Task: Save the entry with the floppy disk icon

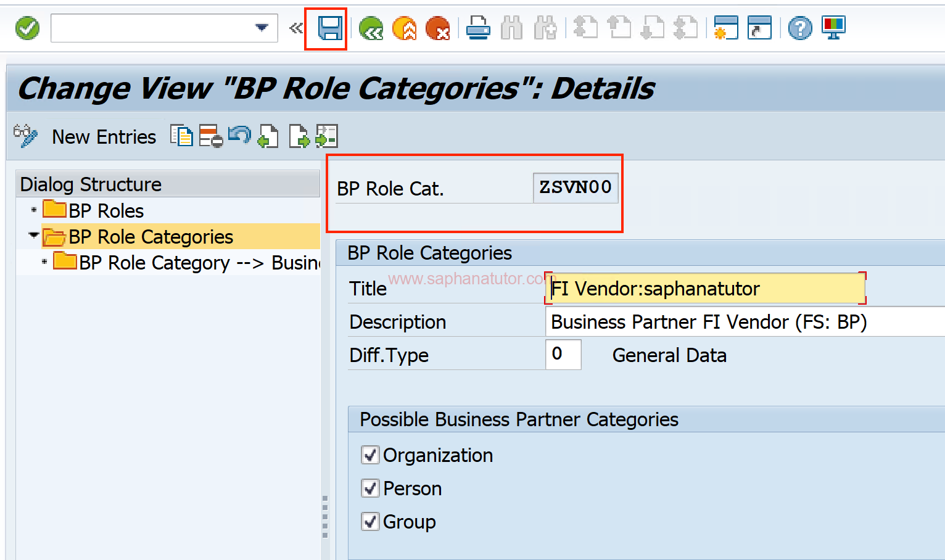Action: (330, 28)
